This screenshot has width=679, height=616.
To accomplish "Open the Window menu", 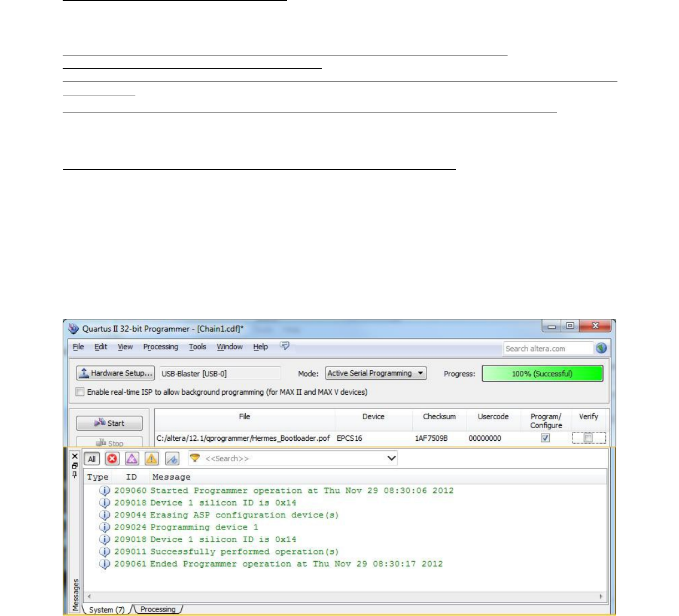I will [230, 347].
